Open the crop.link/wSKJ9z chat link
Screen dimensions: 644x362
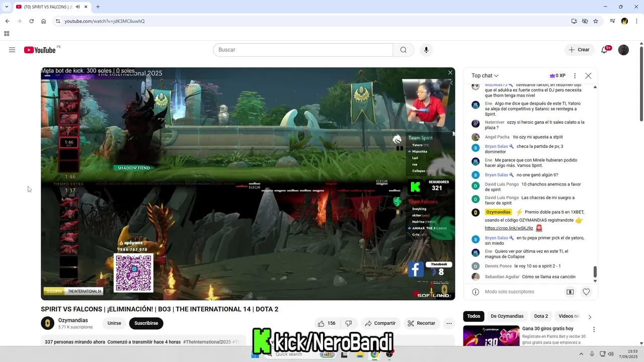pyautogui.click(x=509, y=228)
